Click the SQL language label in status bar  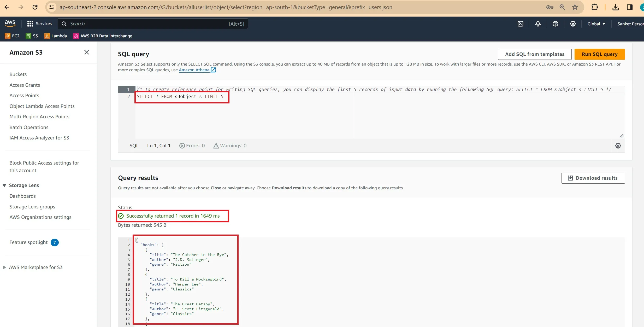pos(134,146)
